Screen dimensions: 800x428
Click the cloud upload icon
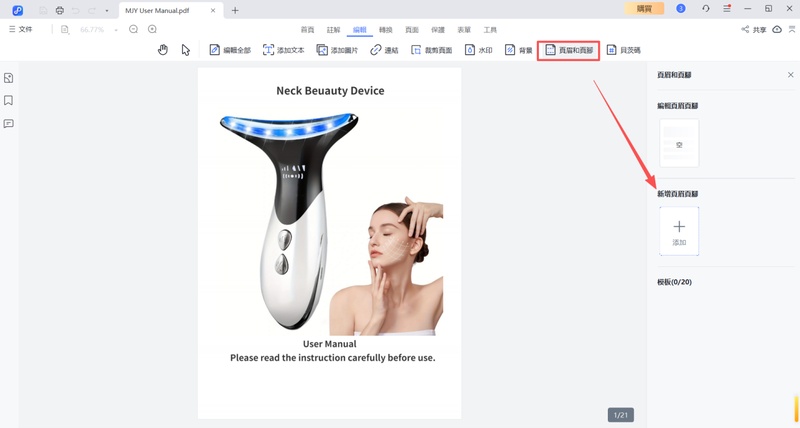(777, 29)
